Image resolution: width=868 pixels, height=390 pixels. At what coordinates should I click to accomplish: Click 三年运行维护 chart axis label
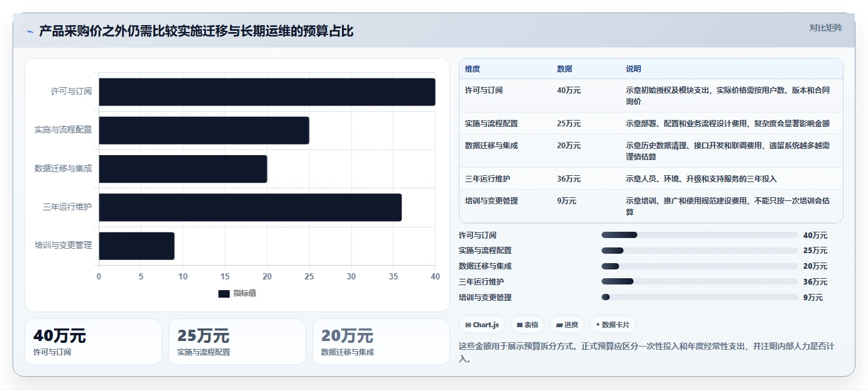pos(67,207)
